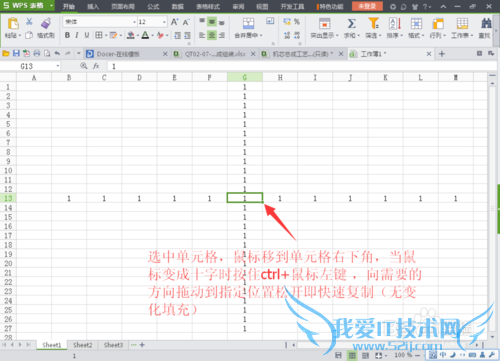This screenshot has width=500, height=361.
Task: Click the font color A icon
Action: point(145,35)
